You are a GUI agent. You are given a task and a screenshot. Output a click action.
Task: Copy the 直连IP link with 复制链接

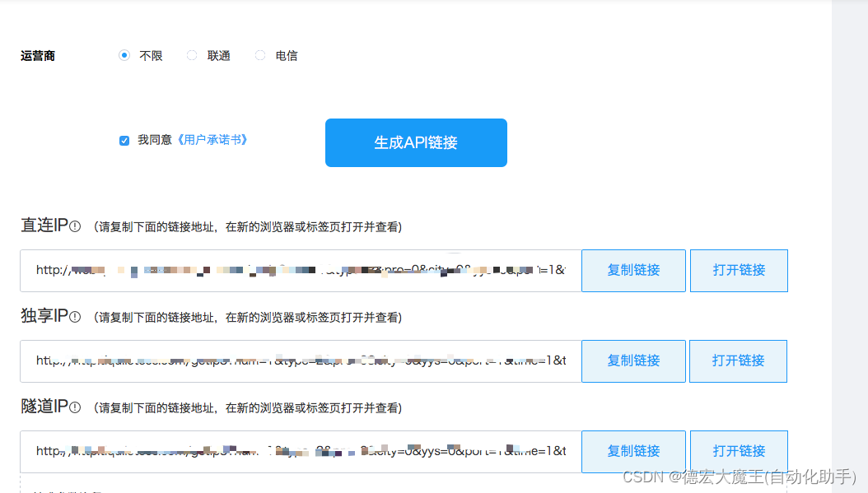[x=633, y=270]
